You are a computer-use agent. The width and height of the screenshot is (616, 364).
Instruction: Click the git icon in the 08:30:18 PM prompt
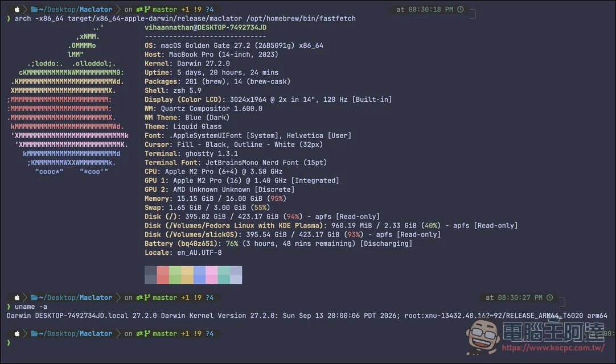139,9
